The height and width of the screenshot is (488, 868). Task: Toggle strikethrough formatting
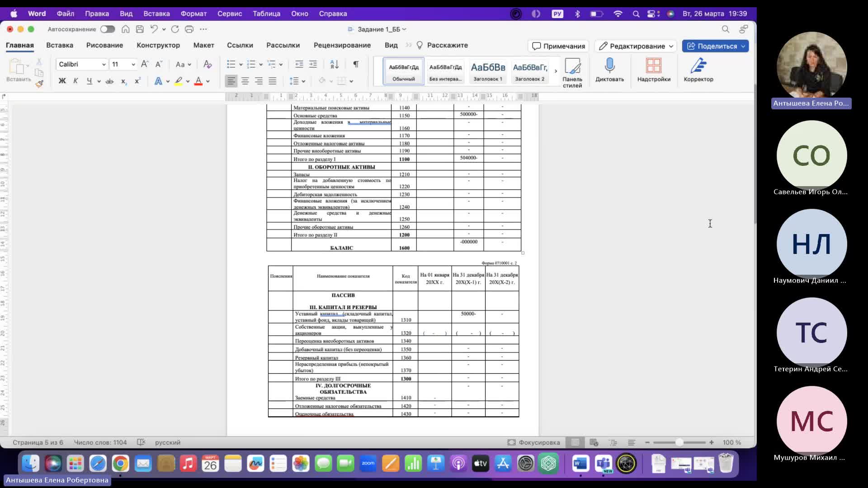pos(109,81)
